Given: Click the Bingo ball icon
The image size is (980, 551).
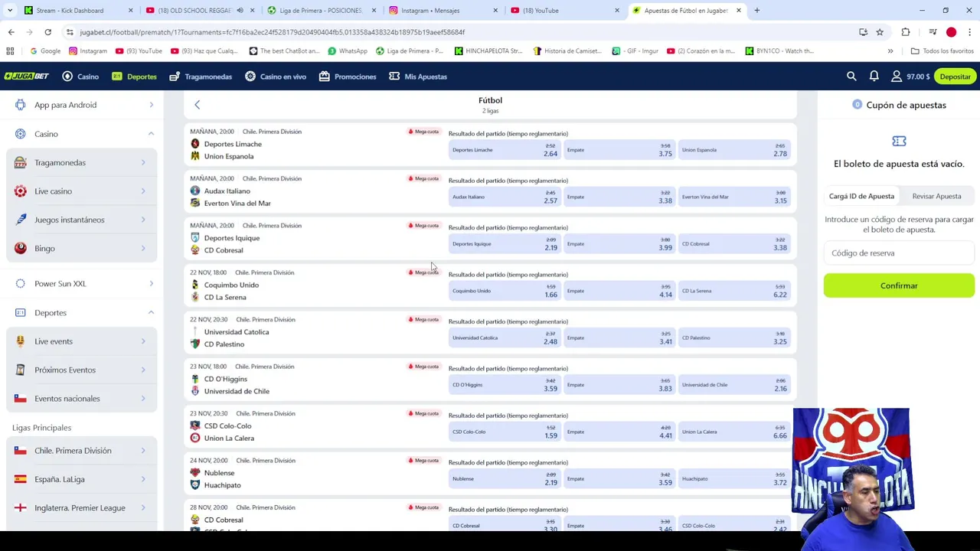Looking at the screenshot, I should coord(20,248).
